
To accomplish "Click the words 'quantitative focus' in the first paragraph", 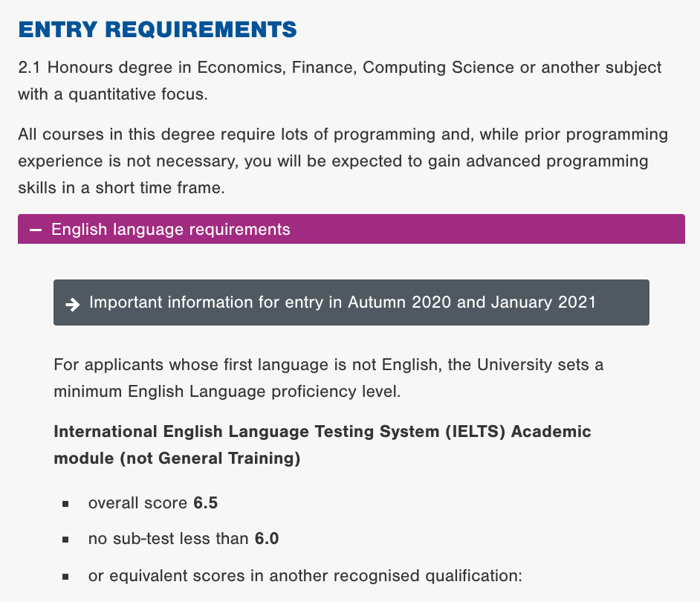I will click(x=137, y=94).
